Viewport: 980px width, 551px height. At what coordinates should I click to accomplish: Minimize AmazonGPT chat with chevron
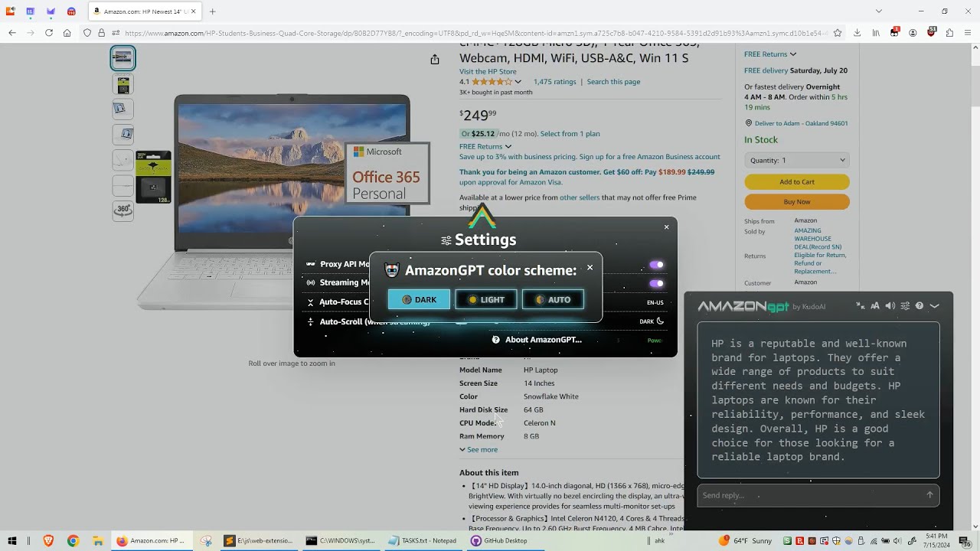[x=934, y=306]
